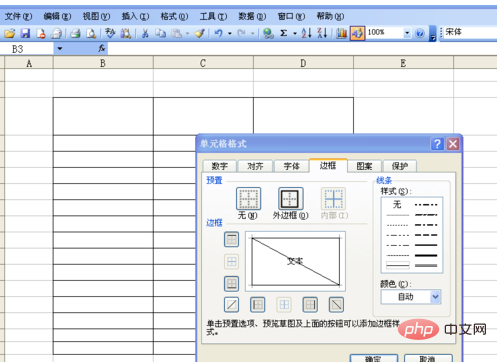Viewport: 497px width, 362px height.
Task: Open the 100% zoom dropdown arrow
Action: coord(407,33)
